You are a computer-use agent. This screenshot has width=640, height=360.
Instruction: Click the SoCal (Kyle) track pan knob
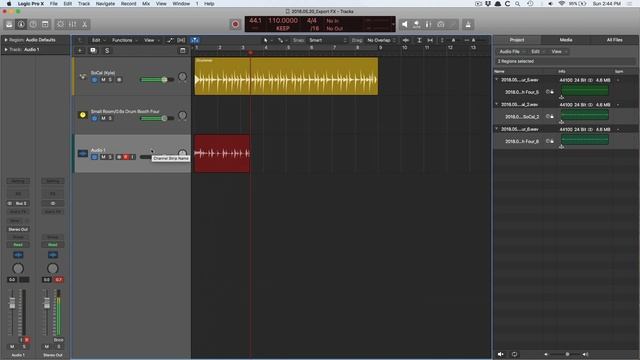tap(182, 76)
